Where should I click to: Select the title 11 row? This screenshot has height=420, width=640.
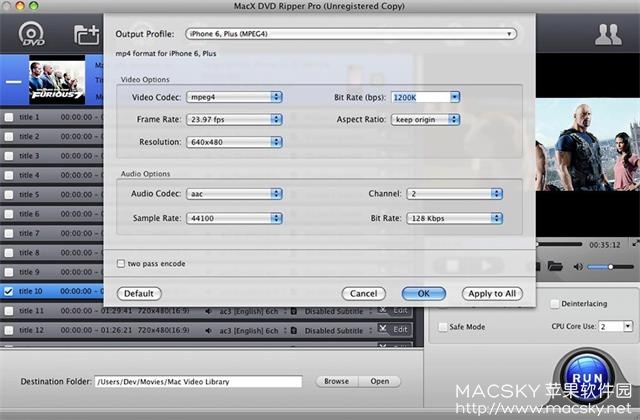[x=206, y=311]
